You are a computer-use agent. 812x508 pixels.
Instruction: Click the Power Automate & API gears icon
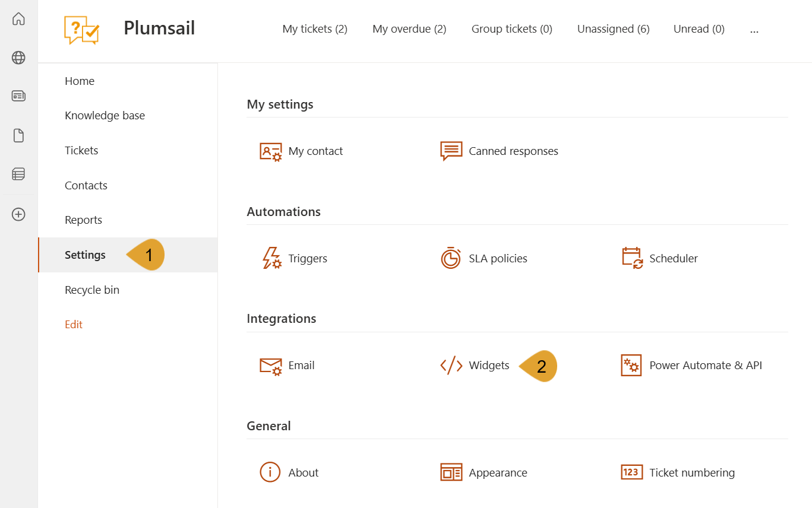pyautogui.click(x=631, y=366)
